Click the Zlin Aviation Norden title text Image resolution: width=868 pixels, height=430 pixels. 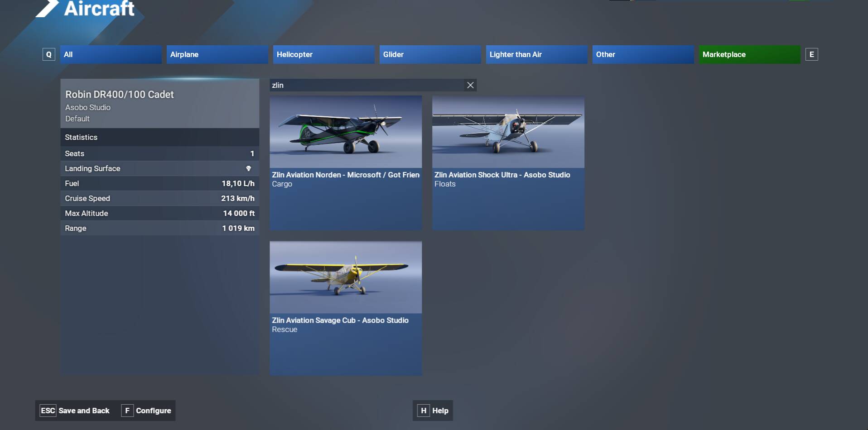[346, 175]
